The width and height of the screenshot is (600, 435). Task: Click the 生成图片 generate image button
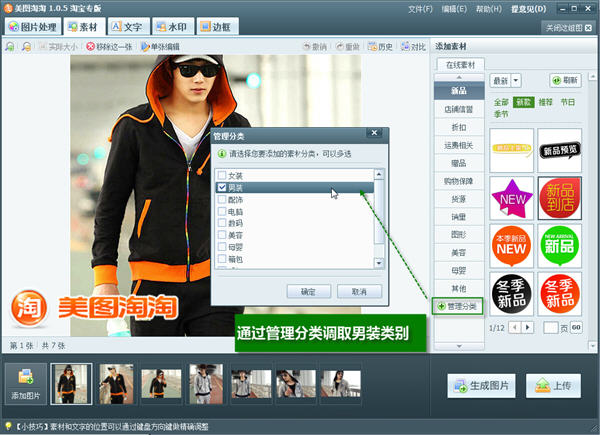481,386
